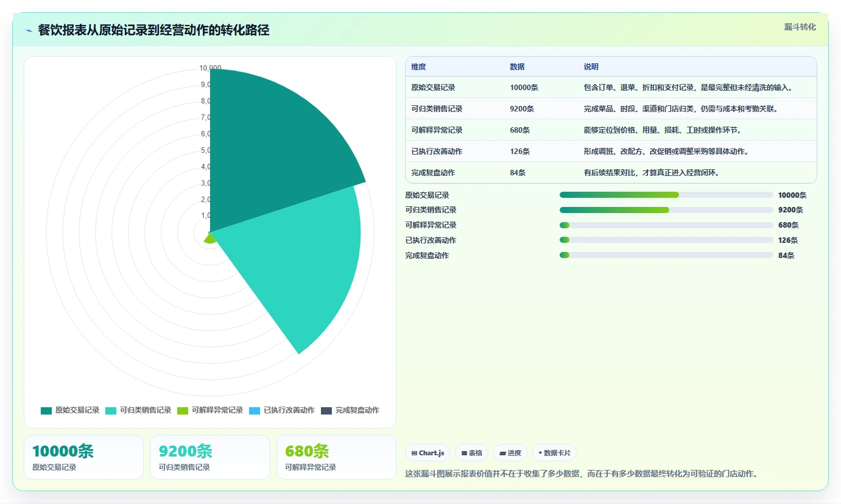
Task: Click the lightning icon beside the title
Action: coord(29,30)
